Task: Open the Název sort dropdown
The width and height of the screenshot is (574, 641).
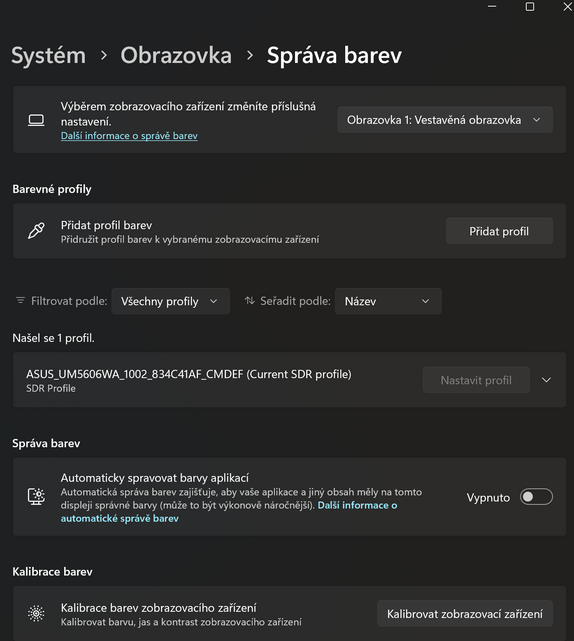Action: point(388,301)
